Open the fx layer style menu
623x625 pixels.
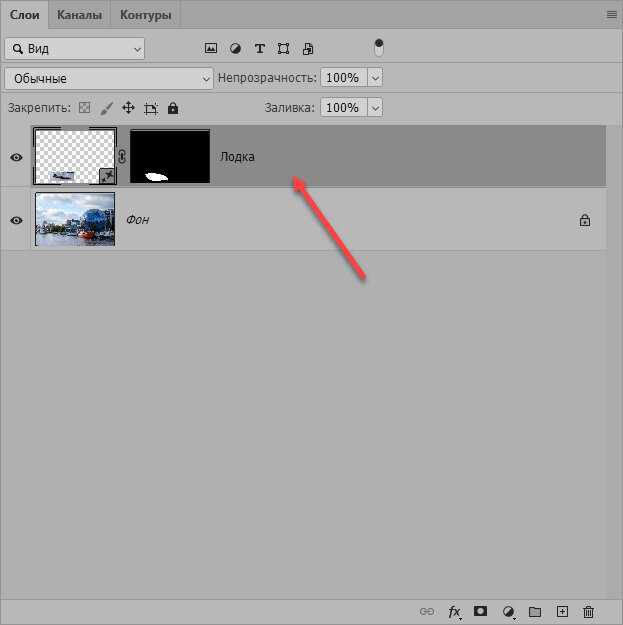[454, 611]
